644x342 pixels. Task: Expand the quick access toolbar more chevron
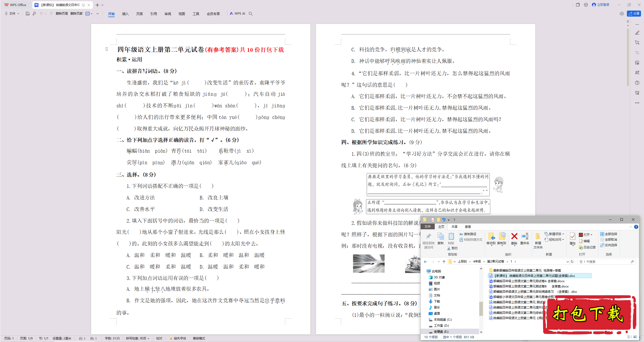98,14
